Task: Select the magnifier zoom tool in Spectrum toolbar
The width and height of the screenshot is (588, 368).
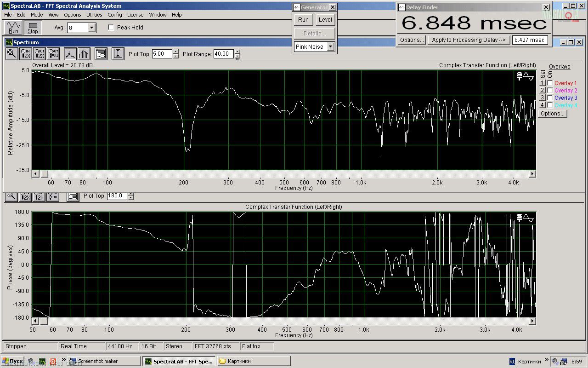Action: click(x=11, y=54)
